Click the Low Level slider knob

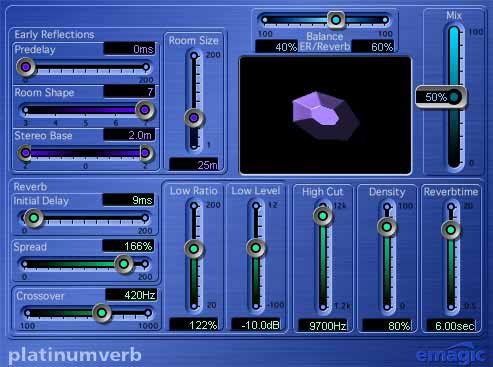(x=256, y=248)
